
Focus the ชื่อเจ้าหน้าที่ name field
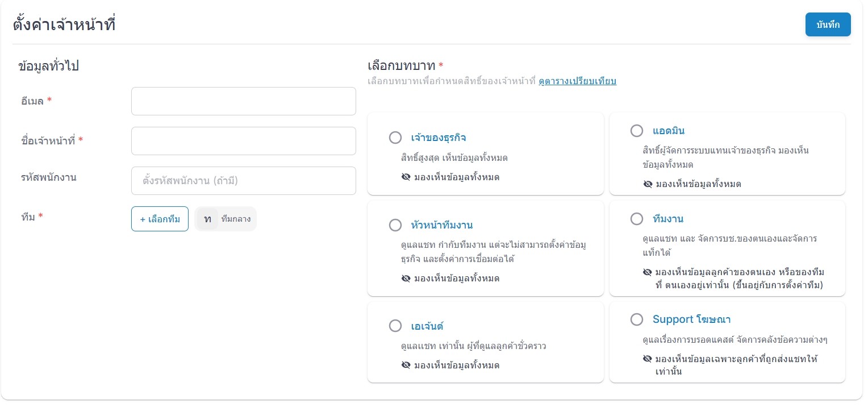pyautogui.click(x=244, y=141)
